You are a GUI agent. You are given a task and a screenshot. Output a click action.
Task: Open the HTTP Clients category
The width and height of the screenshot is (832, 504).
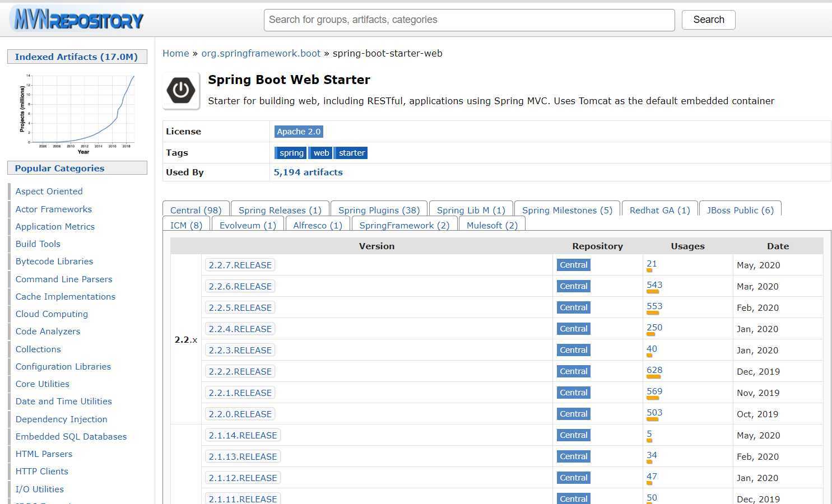click(41, 472)
